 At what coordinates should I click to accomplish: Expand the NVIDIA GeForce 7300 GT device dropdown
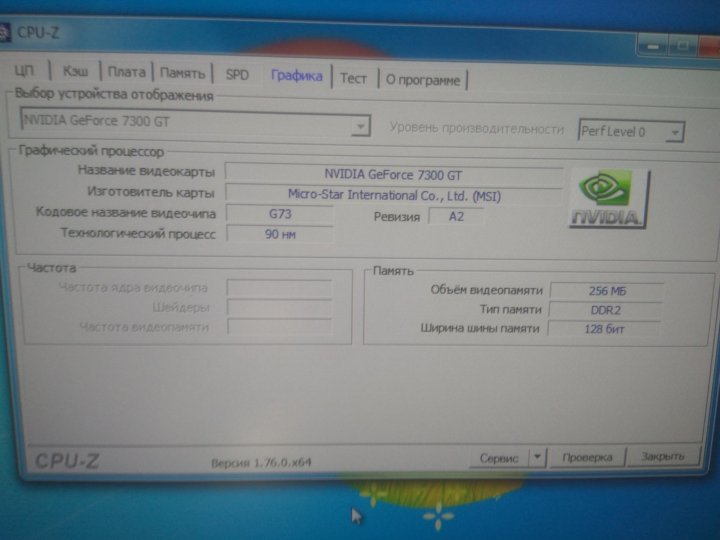point(361,126)
